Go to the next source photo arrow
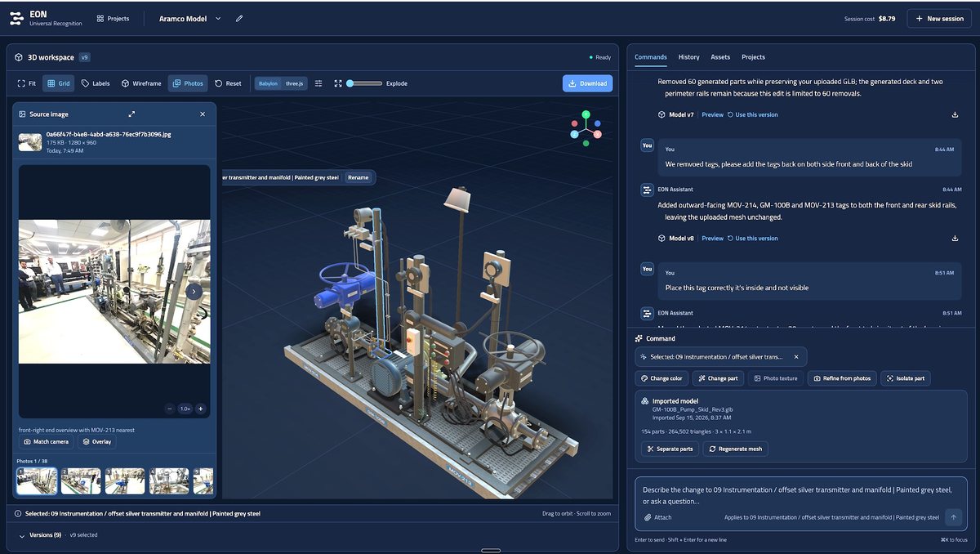This screenshot has width=980, height=554. (194, 292)
